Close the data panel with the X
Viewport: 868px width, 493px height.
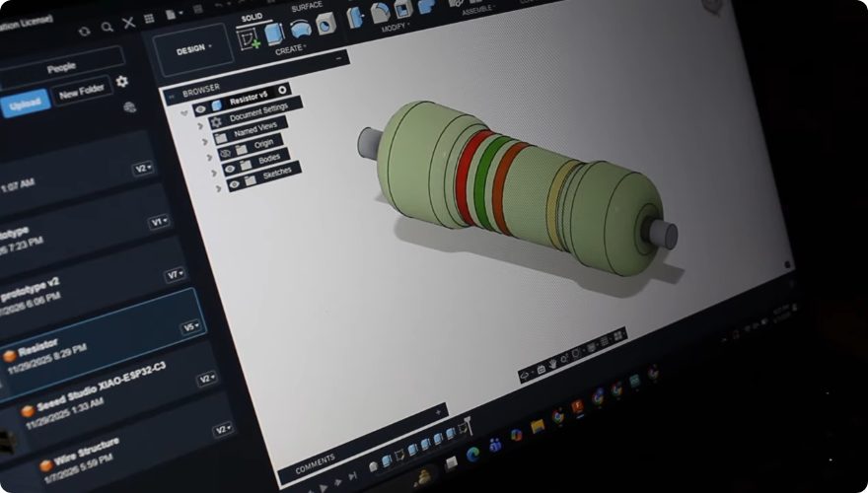point(128,23)
